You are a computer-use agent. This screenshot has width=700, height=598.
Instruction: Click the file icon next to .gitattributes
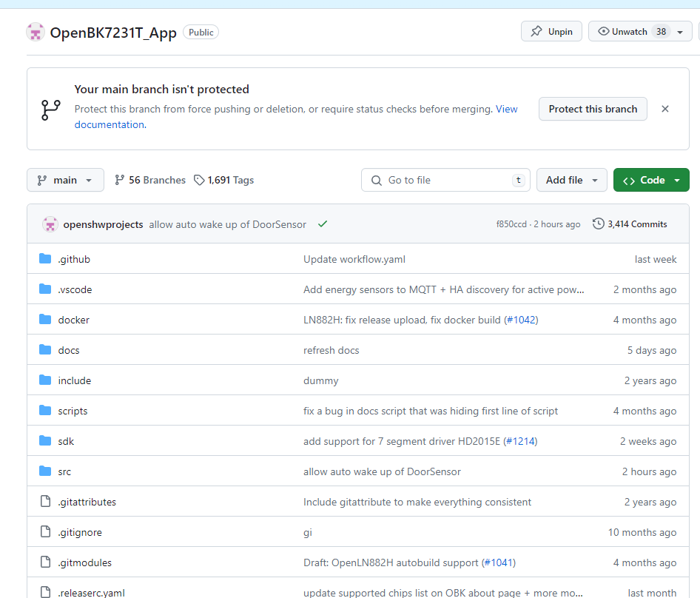point(45,501)
